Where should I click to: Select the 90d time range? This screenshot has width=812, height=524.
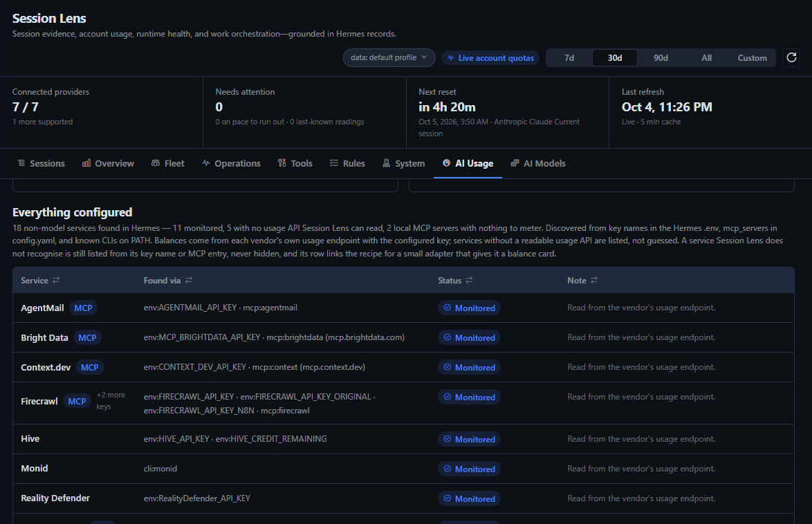point(661,58)
